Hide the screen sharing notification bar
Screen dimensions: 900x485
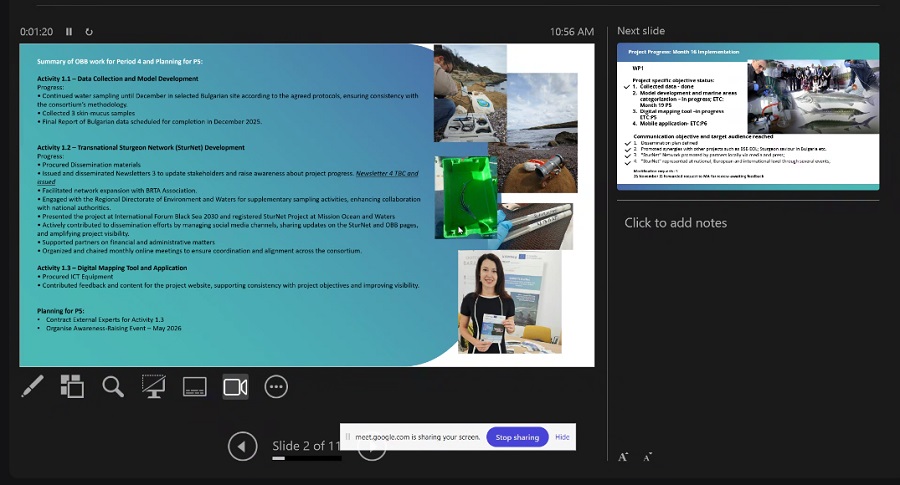click(562, 437)
